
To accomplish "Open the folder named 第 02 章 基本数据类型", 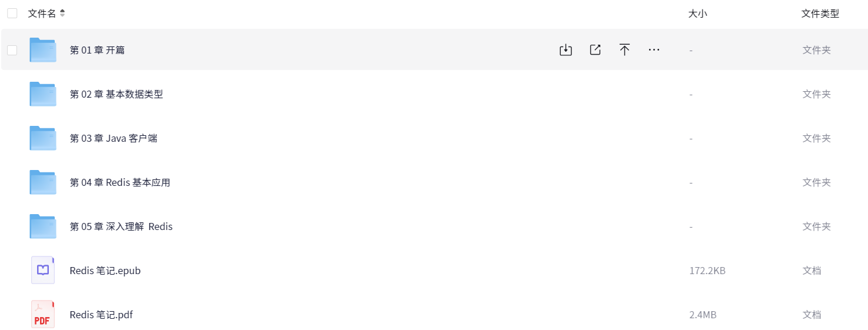I will [x=116, y=94].
